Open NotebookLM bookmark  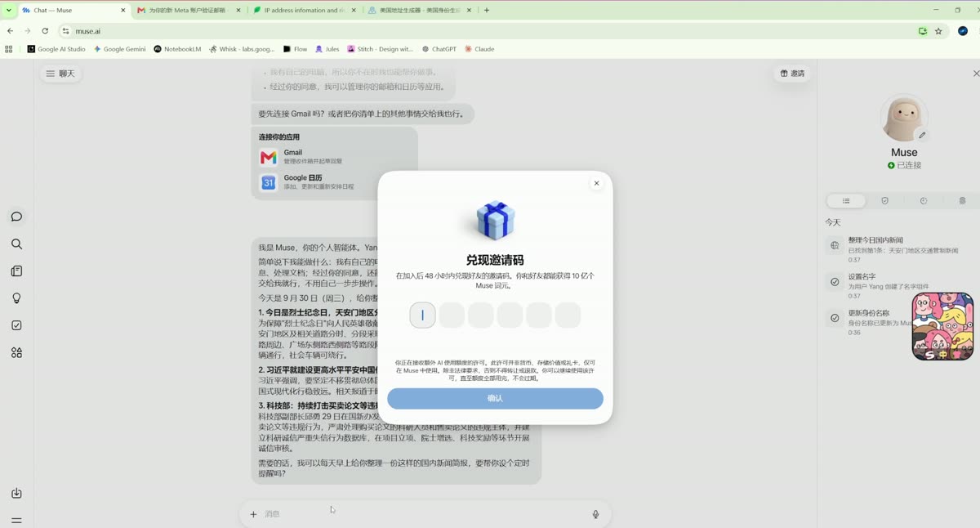(x=177, y=49)
